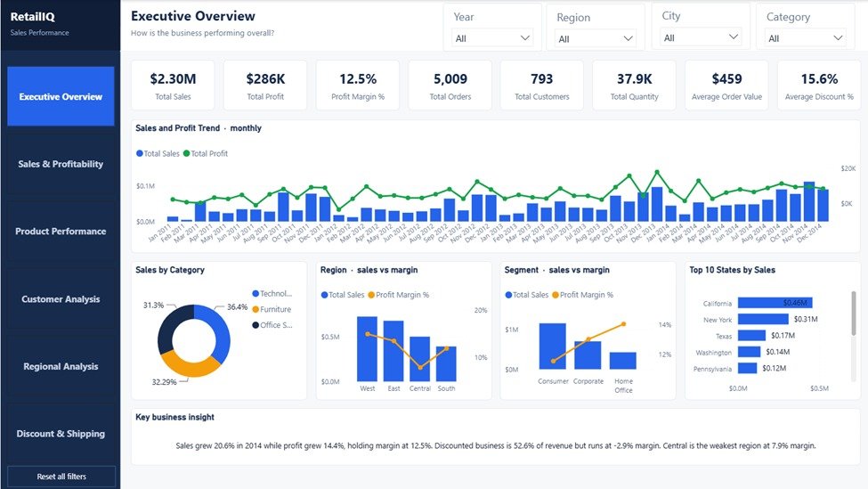Select the 5,009 Total Orders card

[x=450, y=86]
